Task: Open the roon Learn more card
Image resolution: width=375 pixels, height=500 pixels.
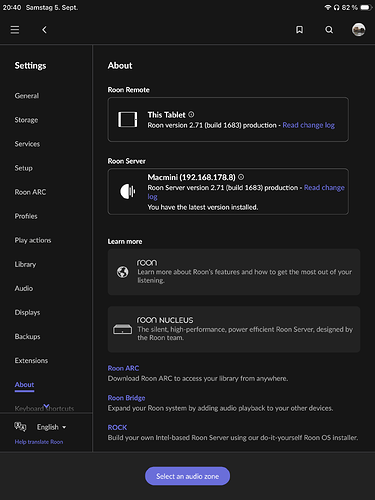Action: (234, 272)
